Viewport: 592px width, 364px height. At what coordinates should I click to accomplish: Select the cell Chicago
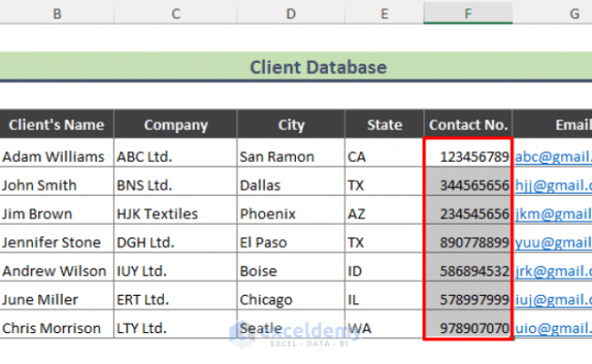pyautogui.click(x=291, y=296)
